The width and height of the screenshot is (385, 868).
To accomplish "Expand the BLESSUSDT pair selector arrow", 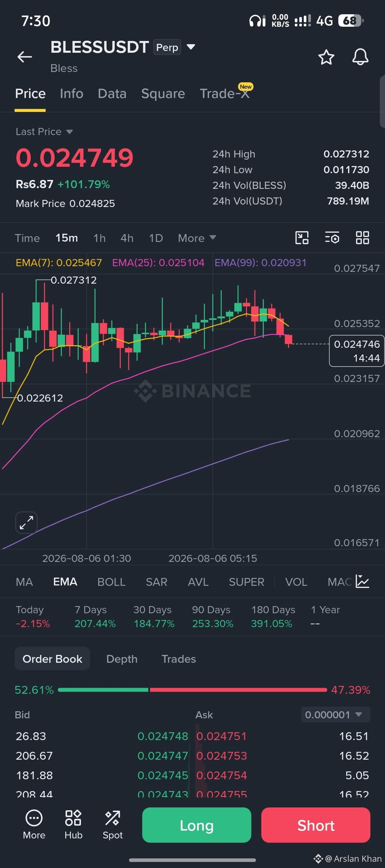I will point(191,47).
